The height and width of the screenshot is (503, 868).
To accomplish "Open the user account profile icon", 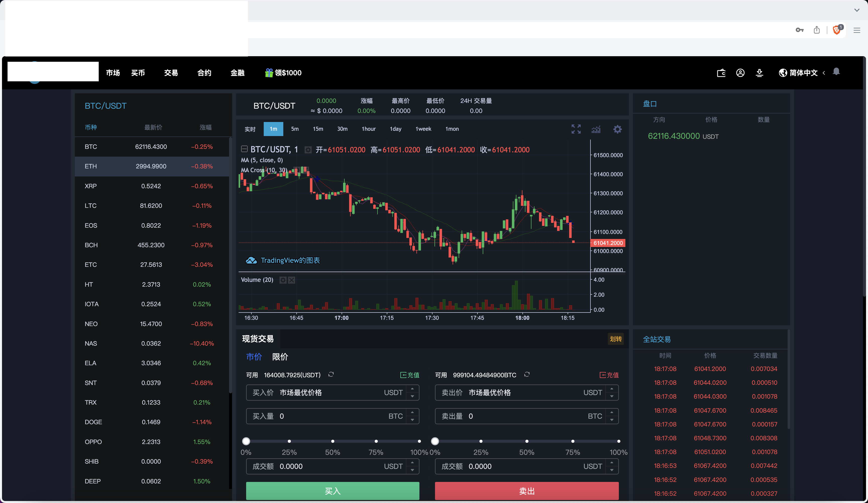I will [x=740, y=73].
